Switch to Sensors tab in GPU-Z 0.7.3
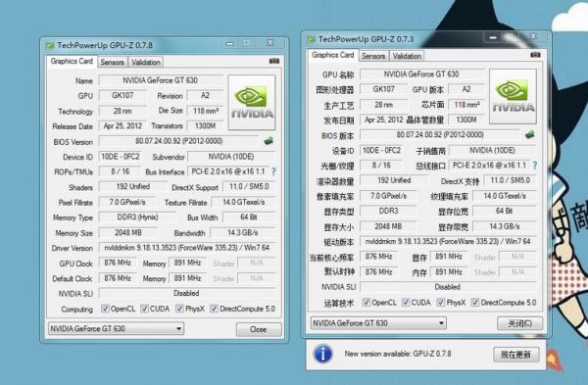Image resolution: width=588 pixels, height=385 pixels. click(x=373, y=56)
